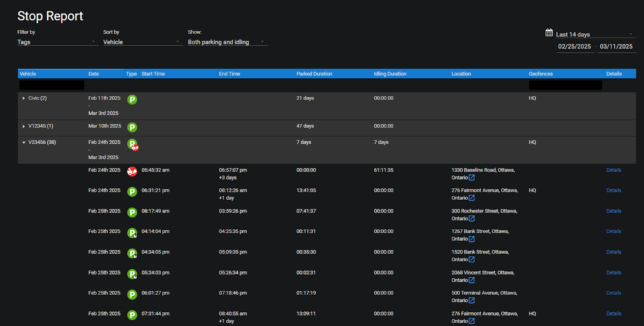Click red idling icon on Feb 24th row
644x326 pixels.
click(132, 171)
